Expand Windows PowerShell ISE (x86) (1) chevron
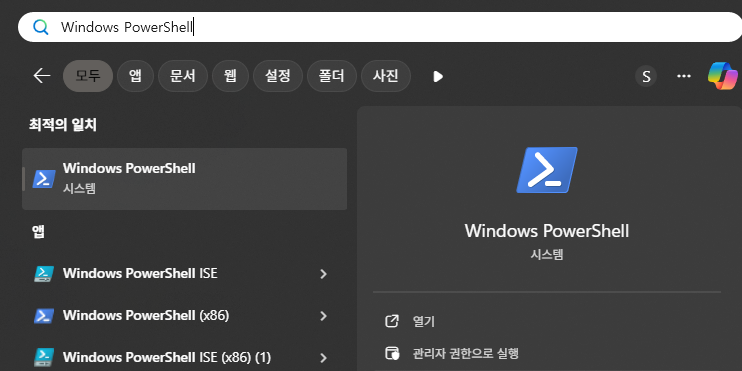The height and width of the screenshot is (371, 742). [324, 357]
